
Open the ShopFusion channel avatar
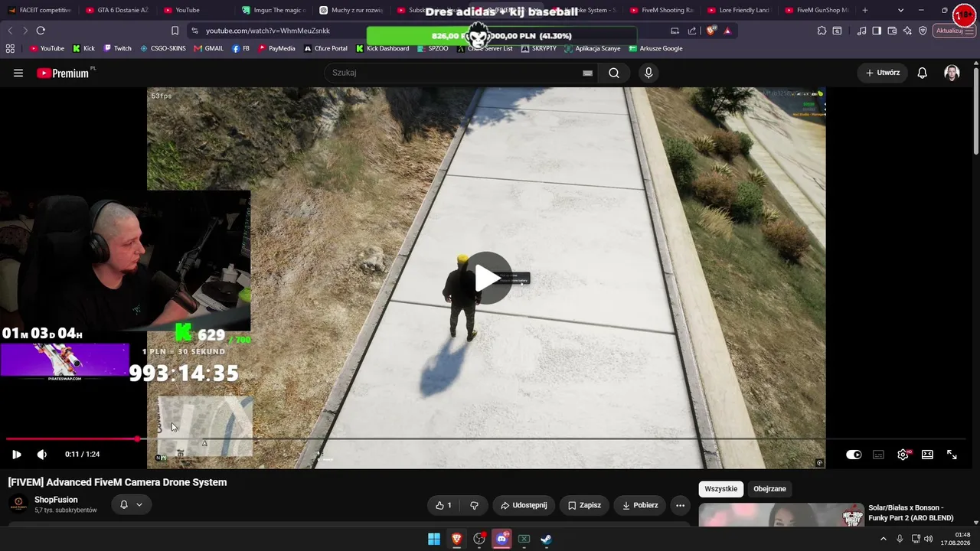(19, 504)
